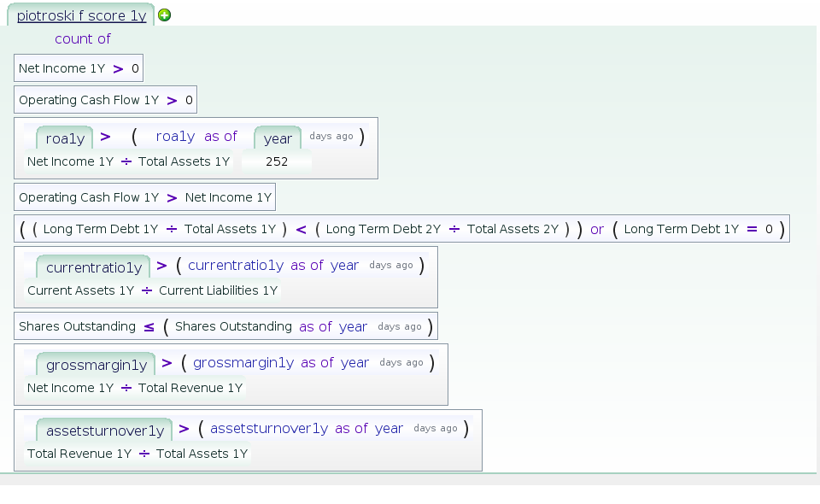Click the 252 days value field
Viewport: 820px width, 504px height.
point(277,161)
